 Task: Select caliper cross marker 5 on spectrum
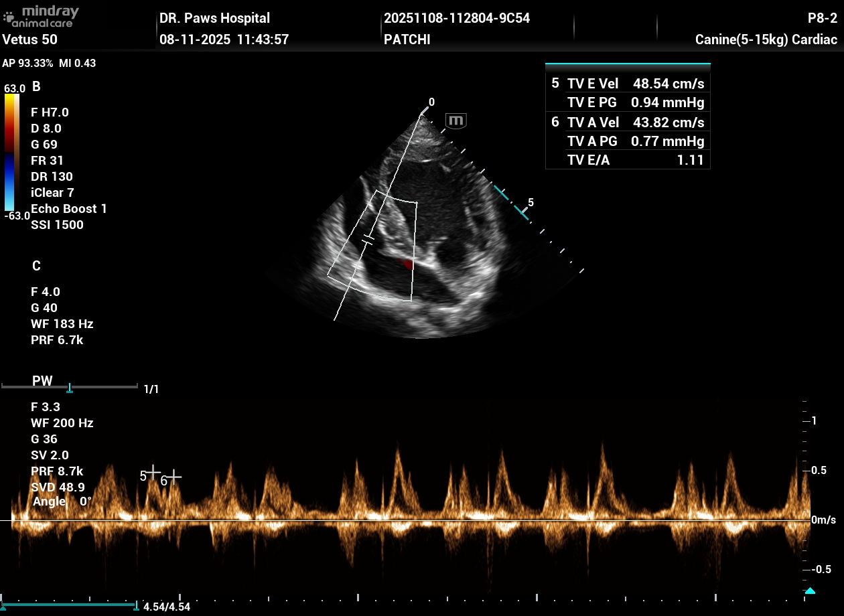(153, 471)
